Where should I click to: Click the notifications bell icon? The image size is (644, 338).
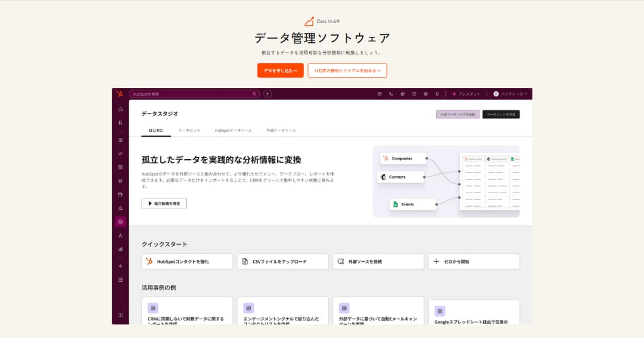[437, 94]
